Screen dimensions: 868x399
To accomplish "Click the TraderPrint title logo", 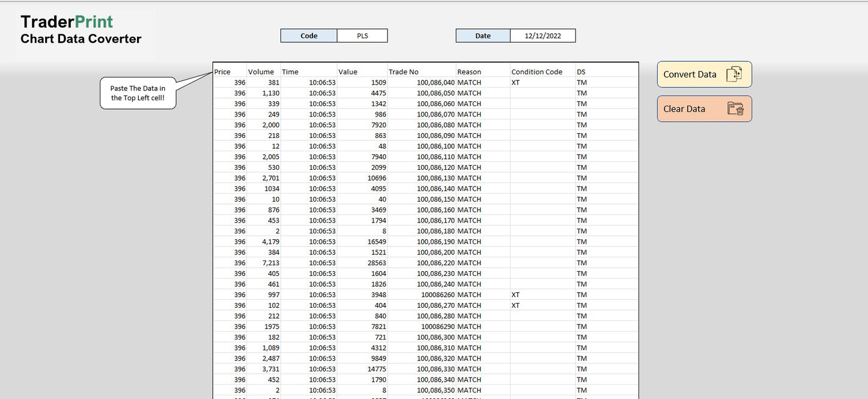I will coord(67,20).
